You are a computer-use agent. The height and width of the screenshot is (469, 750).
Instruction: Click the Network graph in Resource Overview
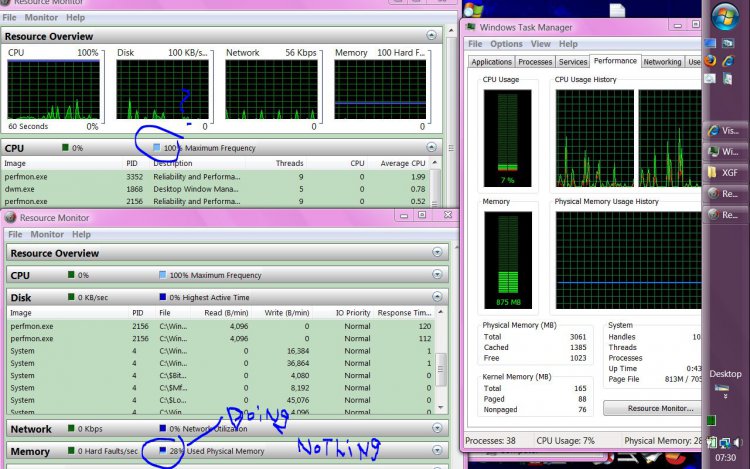click(x=271, y=89)
